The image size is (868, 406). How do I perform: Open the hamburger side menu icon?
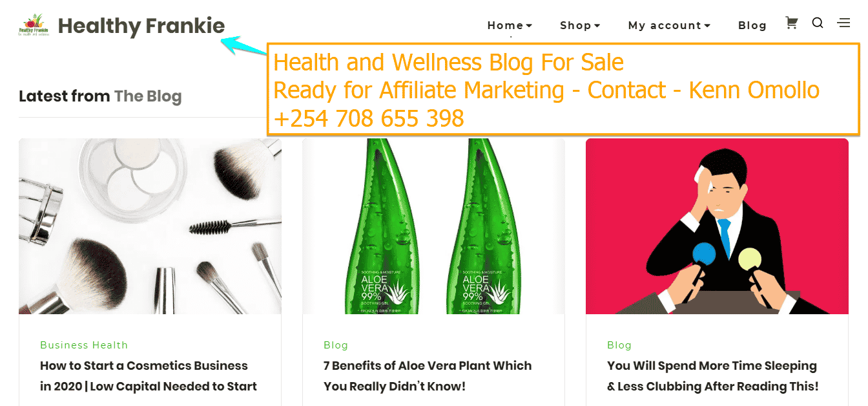(x=843, y=23)
